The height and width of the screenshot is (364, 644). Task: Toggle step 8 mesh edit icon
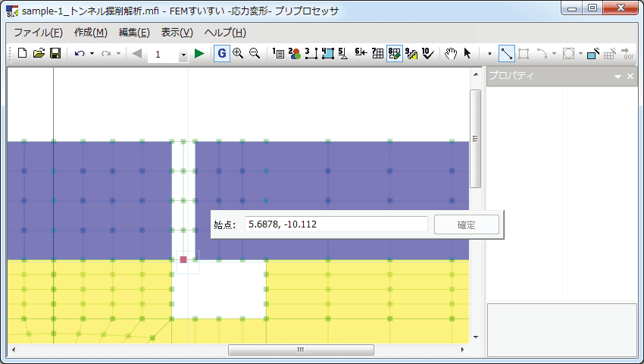pos(394,54)
